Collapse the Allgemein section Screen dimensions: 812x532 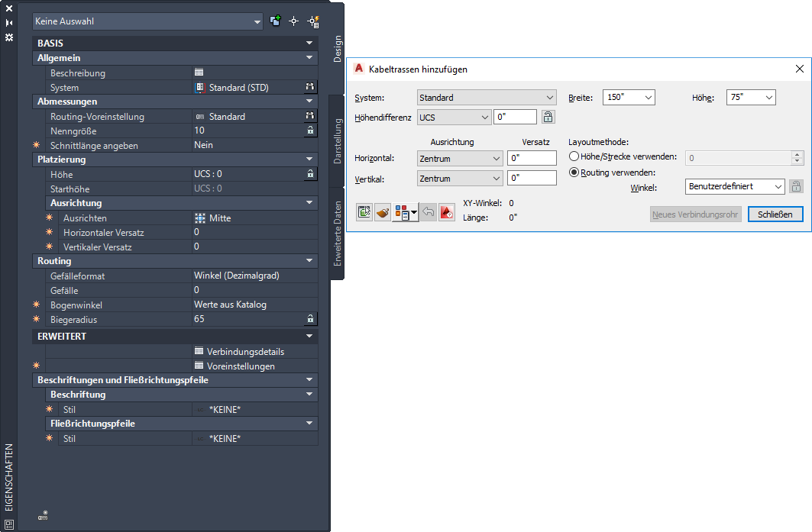(x=309, y=57)
